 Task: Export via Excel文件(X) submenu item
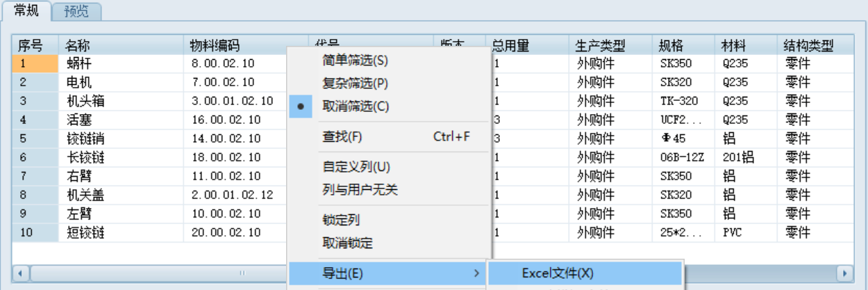point(558,273)
